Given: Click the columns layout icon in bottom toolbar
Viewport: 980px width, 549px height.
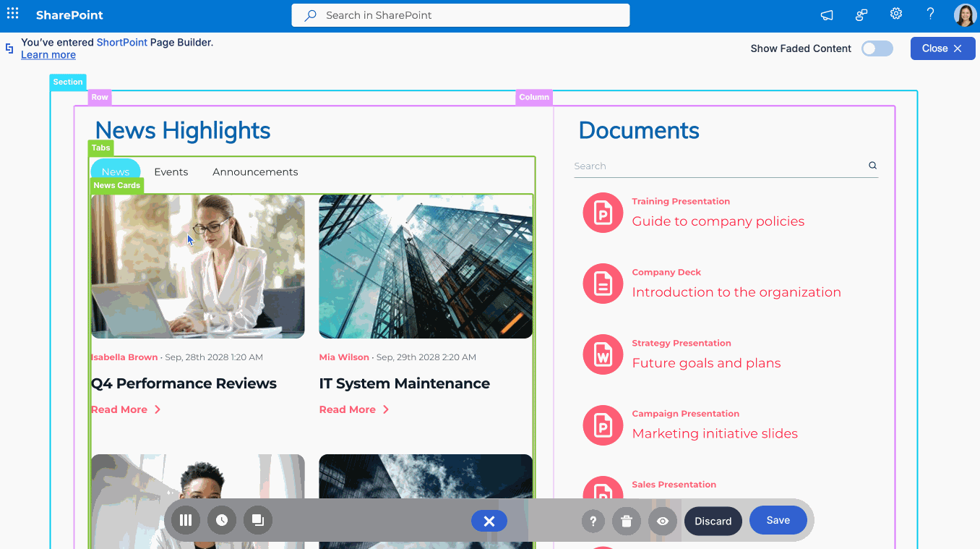Looking at the screenshot, I should (186, 520).
